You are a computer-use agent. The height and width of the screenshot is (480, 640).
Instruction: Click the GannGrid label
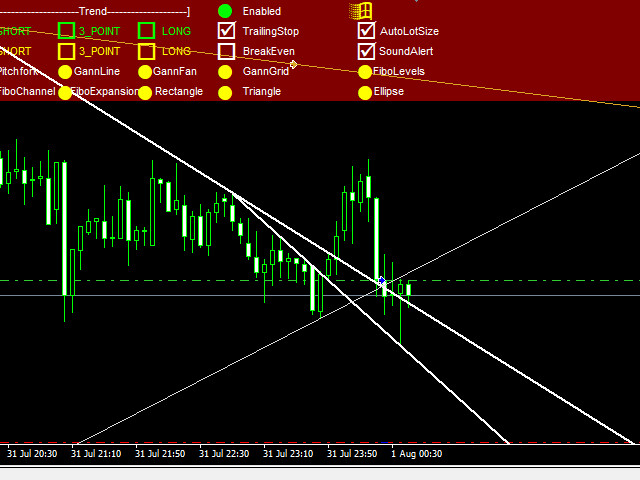(x=266, y=71)
